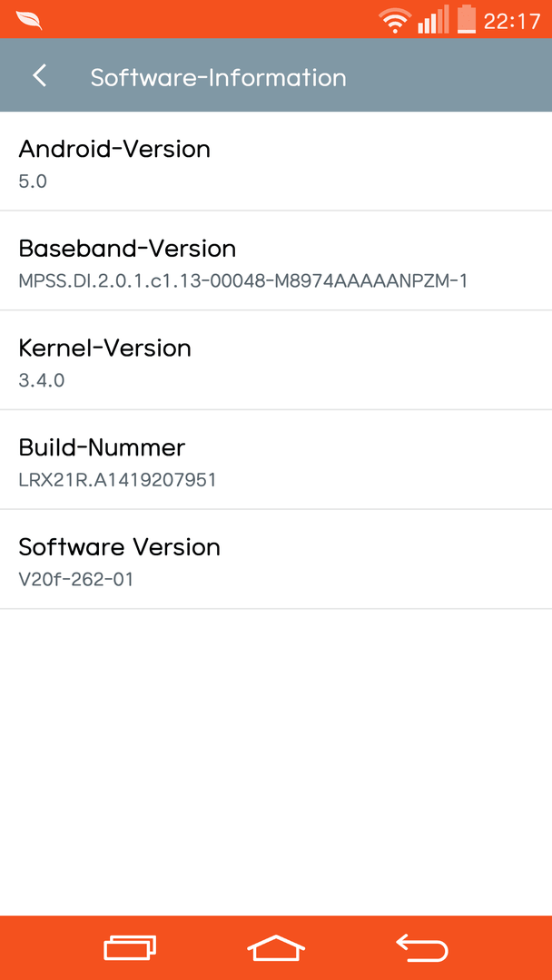The image size is (552, 980).
Task: Tap kernel version value 3.4.0
Action: point(41,380)
